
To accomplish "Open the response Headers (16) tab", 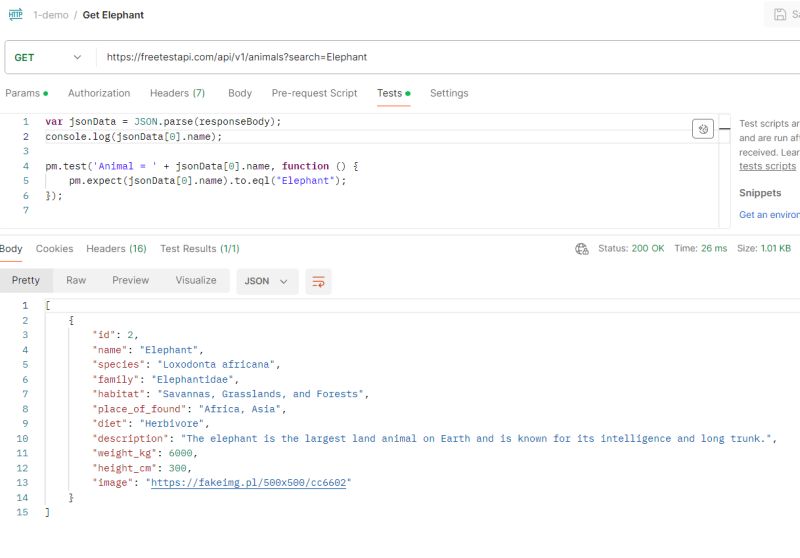I will point(116,249).
